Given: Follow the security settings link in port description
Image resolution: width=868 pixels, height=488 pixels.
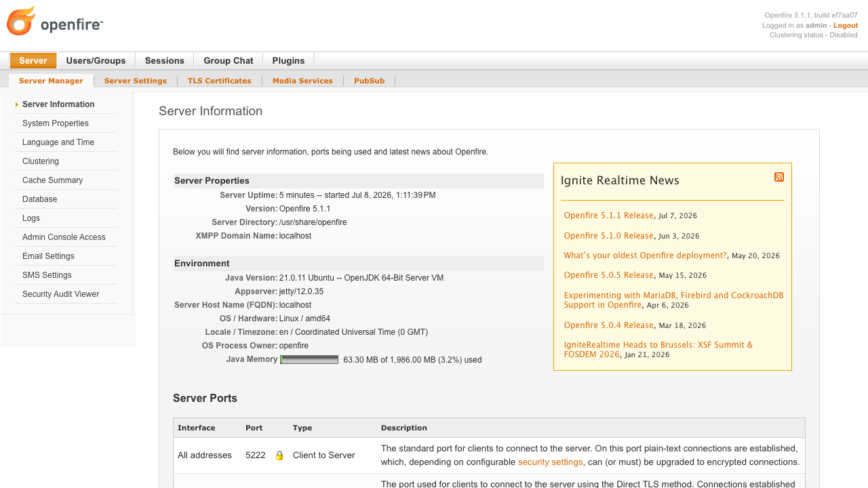Looking at the screenshot, I should pyautogui.click(x=550, y=462).
